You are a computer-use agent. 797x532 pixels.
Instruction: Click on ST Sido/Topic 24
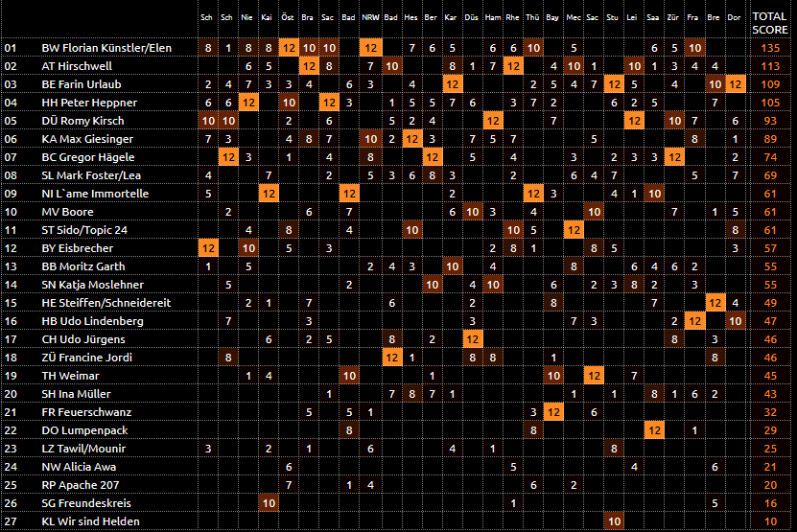(84, 230)
